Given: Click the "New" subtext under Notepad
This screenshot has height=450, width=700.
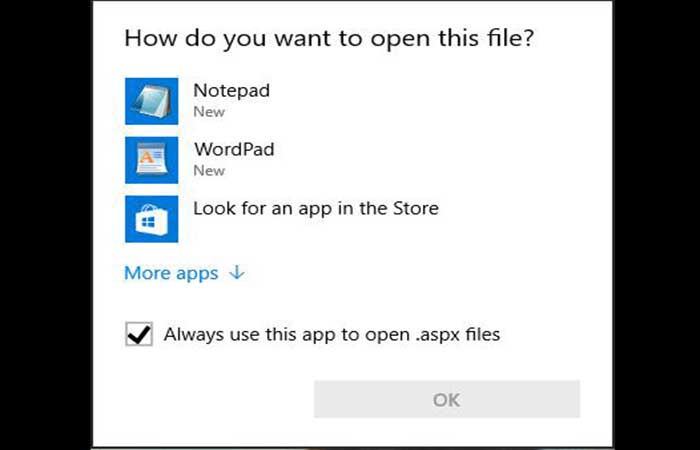Looking at the screenshot, I should point(209,112).
